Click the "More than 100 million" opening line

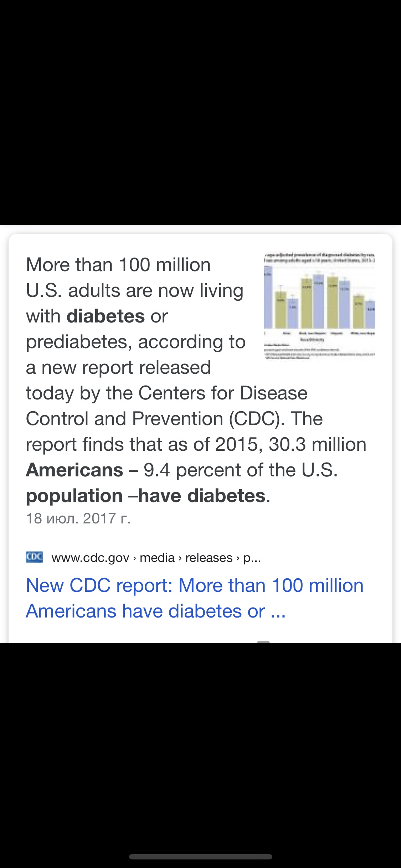coord(118,265)
